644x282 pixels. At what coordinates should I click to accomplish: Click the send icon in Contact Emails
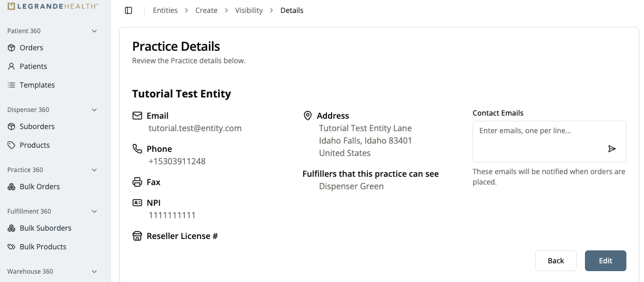[612, 149]
